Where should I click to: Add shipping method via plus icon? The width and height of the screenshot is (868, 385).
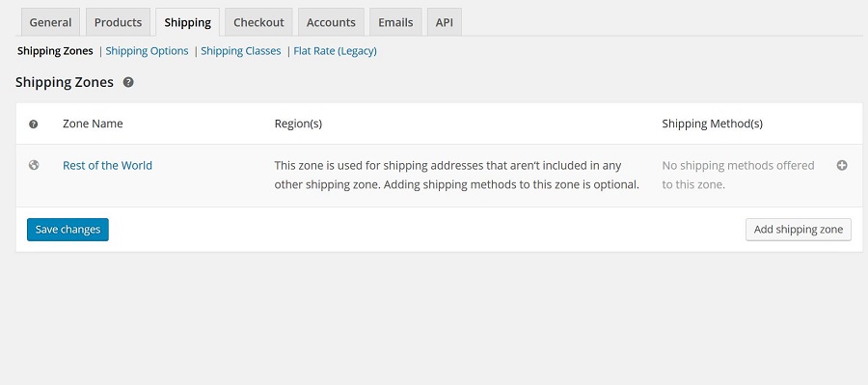[841, 165]
